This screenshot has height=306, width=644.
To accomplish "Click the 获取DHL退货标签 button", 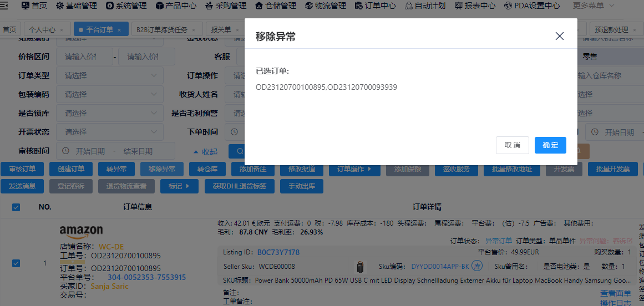I will tap(240, 186).
